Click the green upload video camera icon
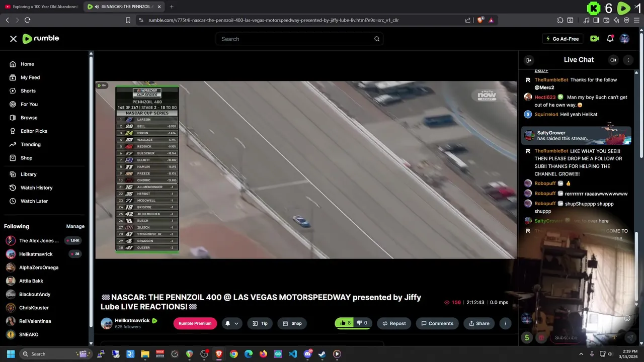The height and width of the screenshot is (362, 644). tap(594, 39)
